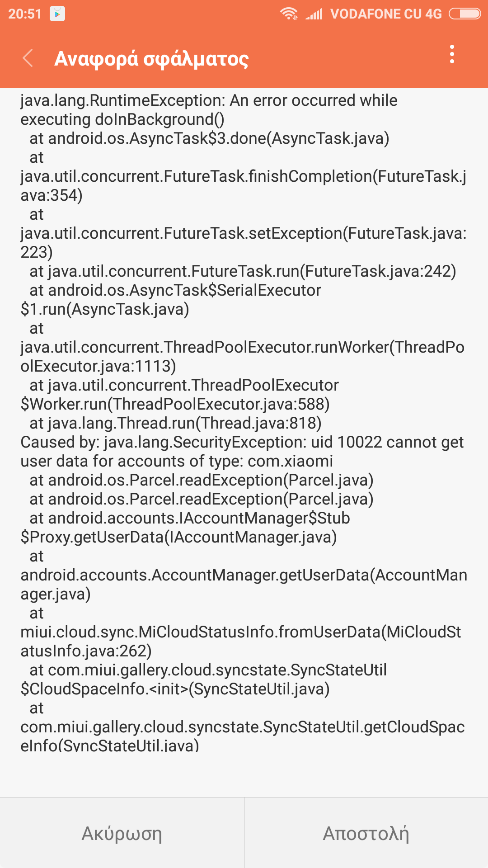488x868 pixels.
Task: Tap the back arrow in header
Action: 28,58
